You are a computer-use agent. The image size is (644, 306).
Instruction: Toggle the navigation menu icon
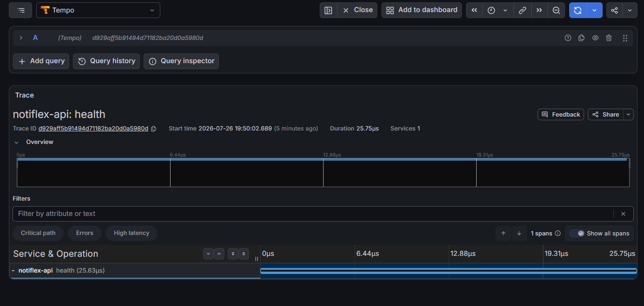click(x=20, y=10)
